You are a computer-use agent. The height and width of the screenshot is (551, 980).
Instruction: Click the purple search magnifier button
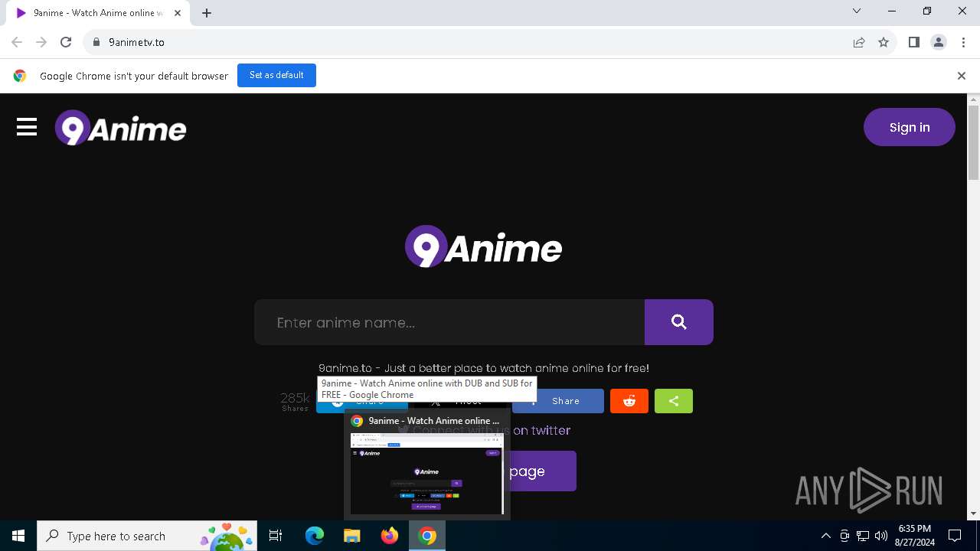[679, 322]
